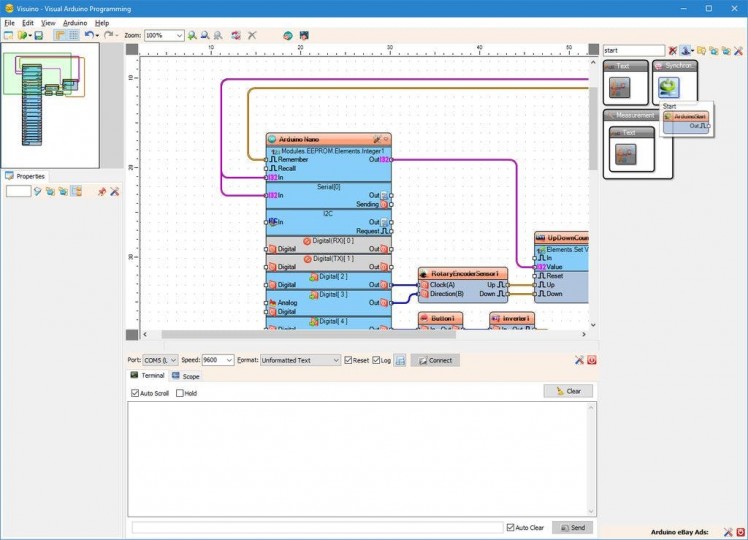The width and height of the screenshot is (748, 540).
Task: Enable the Hold checkbox
Action: click(180, 393)
